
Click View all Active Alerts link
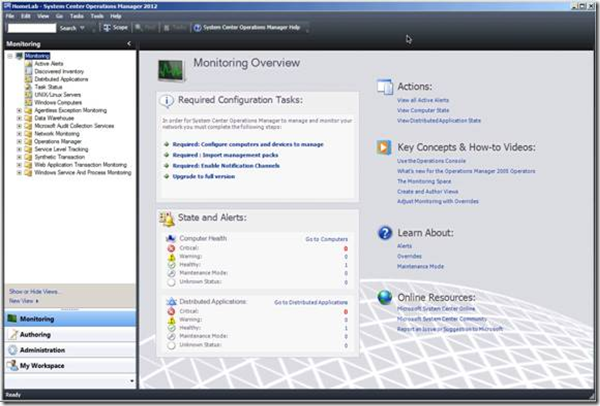pos(423,100)
